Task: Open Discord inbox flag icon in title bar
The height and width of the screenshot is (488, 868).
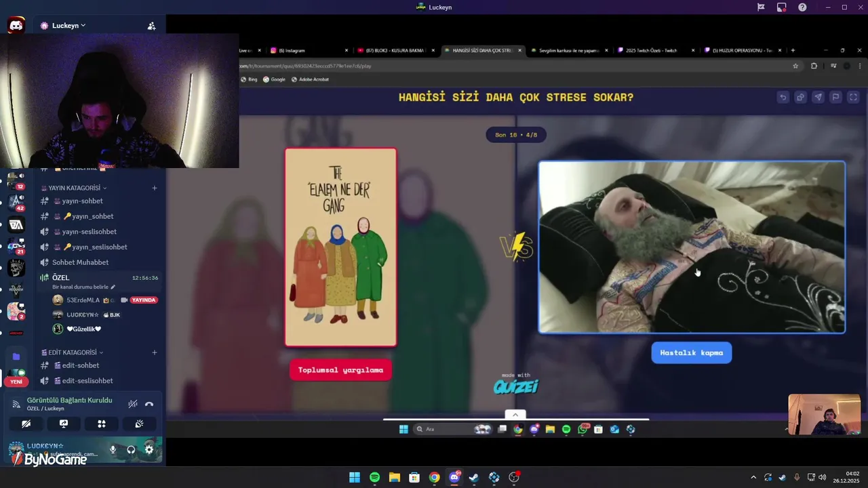Action: (x=761, y=7)
